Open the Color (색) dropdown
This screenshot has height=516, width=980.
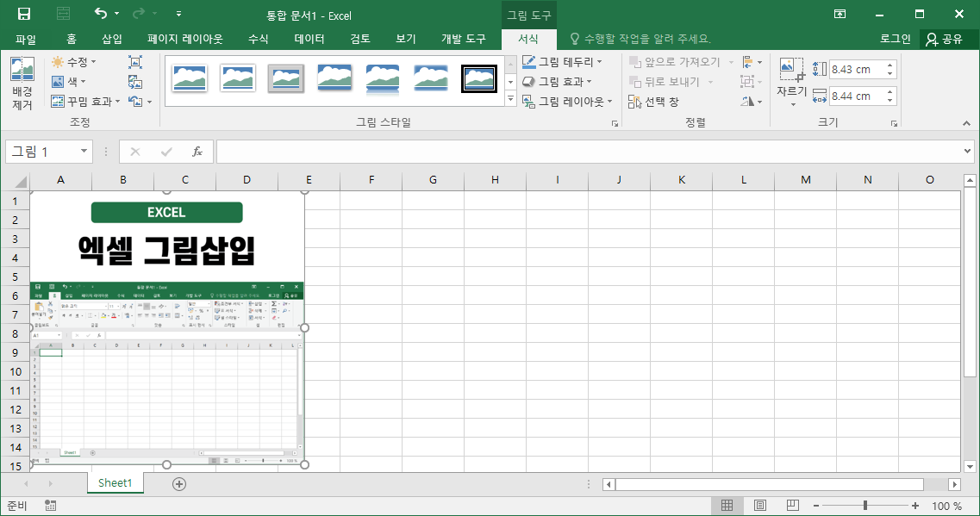(x=68, y=82)
